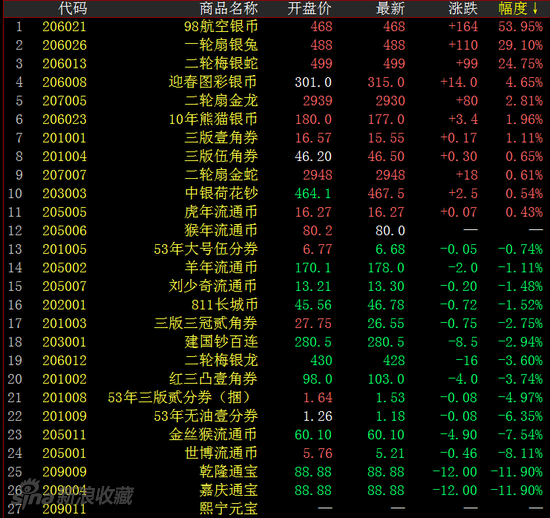
Task: Select the 三版壹角券 product name
Action: (221, 138)
